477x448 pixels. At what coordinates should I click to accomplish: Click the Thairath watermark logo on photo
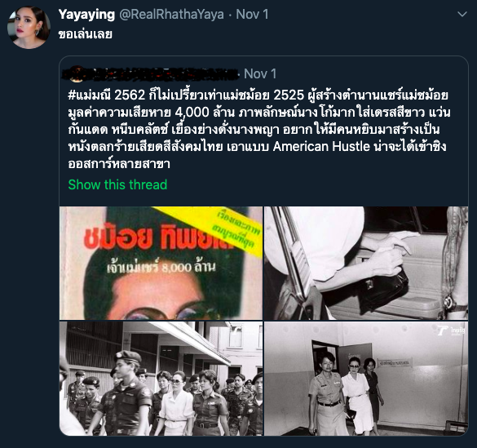[x=451, y=330]
